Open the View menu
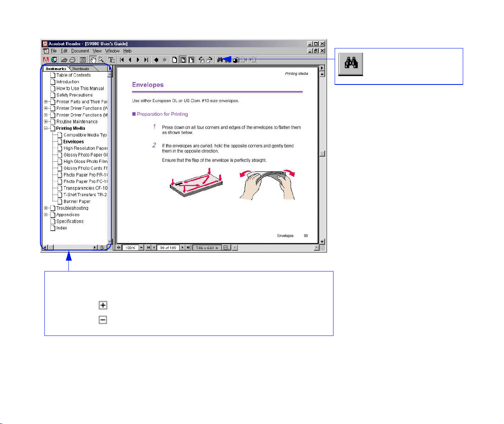The image size is (504, 424). point(97,51)
